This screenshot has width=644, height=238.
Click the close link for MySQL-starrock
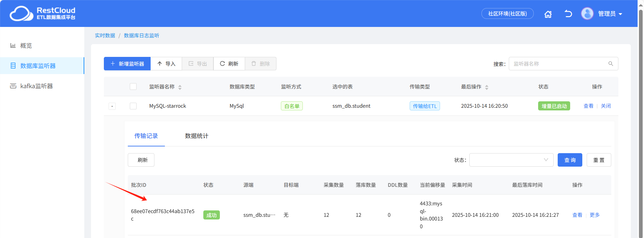coord(606,106)
